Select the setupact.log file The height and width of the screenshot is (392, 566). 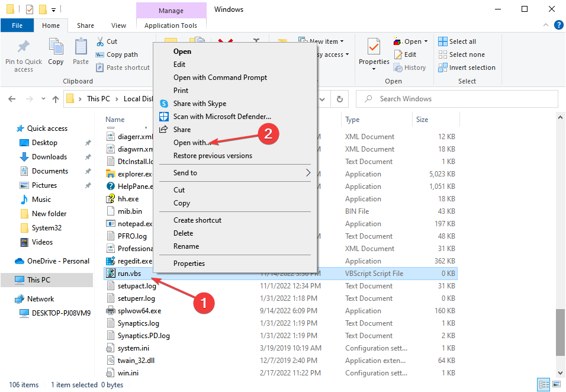(x=137, y=286)
